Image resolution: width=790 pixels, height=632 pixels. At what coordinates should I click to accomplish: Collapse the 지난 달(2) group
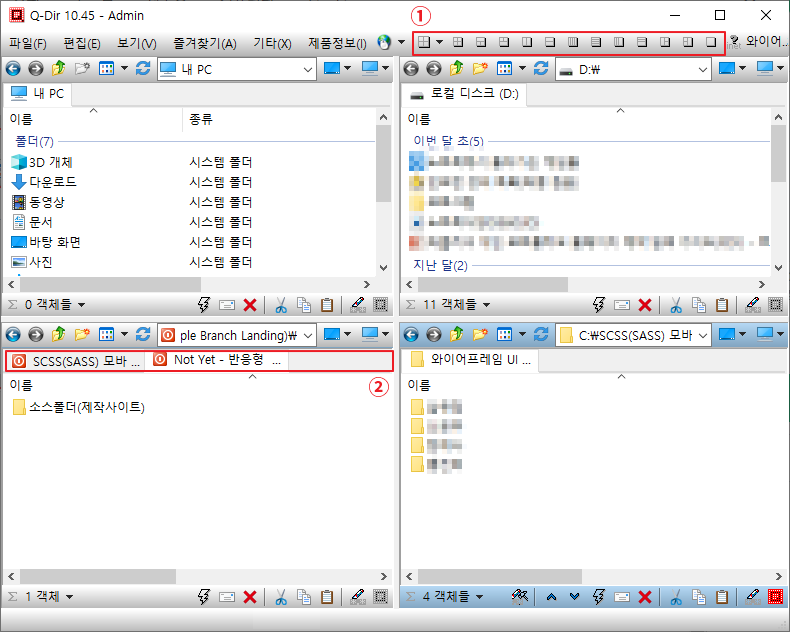(440, 265)
